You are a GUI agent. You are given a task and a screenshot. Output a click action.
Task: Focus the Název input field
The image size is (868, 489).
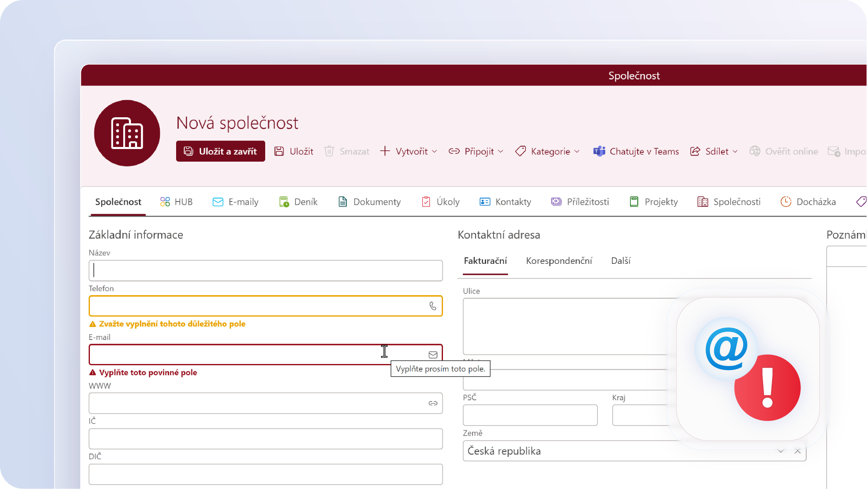tap(266, 270)
